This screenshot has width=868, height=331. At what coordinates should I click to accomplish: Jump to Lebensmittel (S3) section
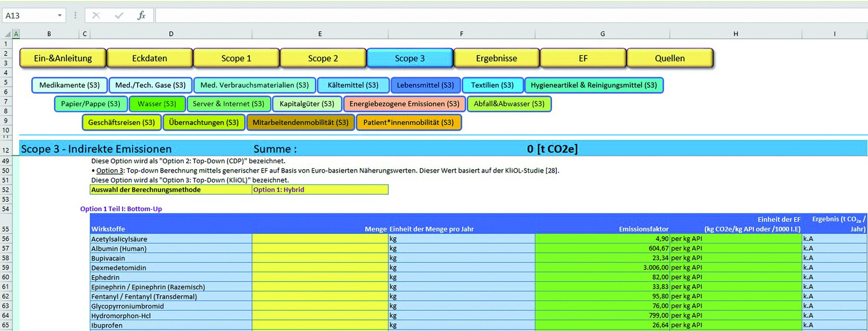pos(425,85)
